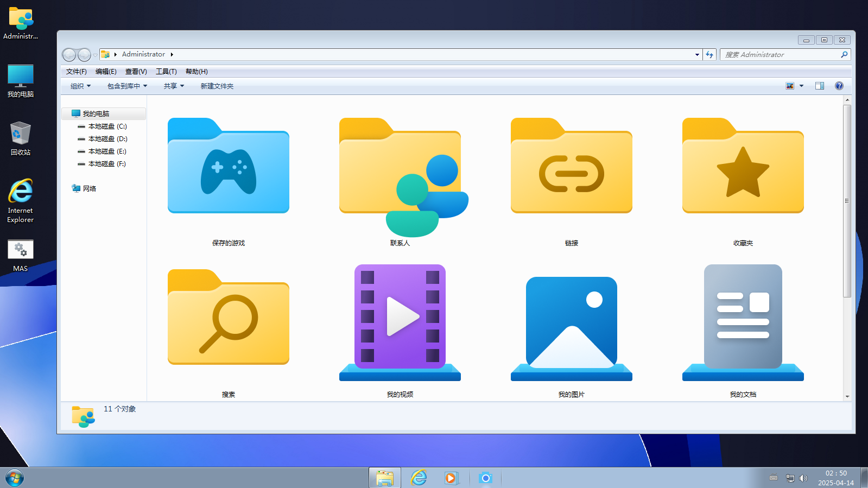Viewport: 868px width, 488px height.
Task: Open the 帮助(H) menu
Action: point(197,72)
